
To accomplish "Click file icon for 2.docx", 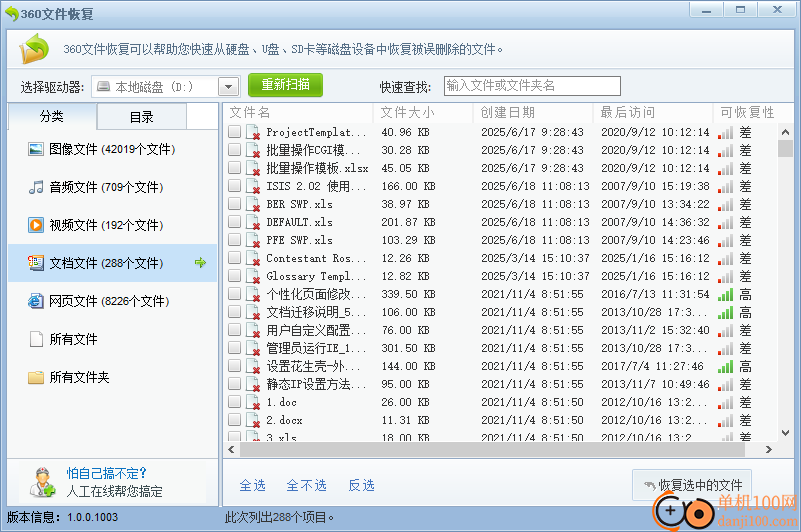I will [x=253, y=420].
